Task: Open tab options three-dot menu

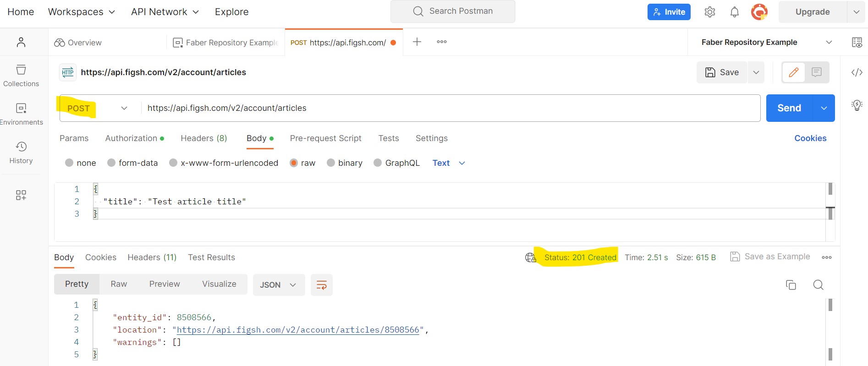Action: click(442, 42)
